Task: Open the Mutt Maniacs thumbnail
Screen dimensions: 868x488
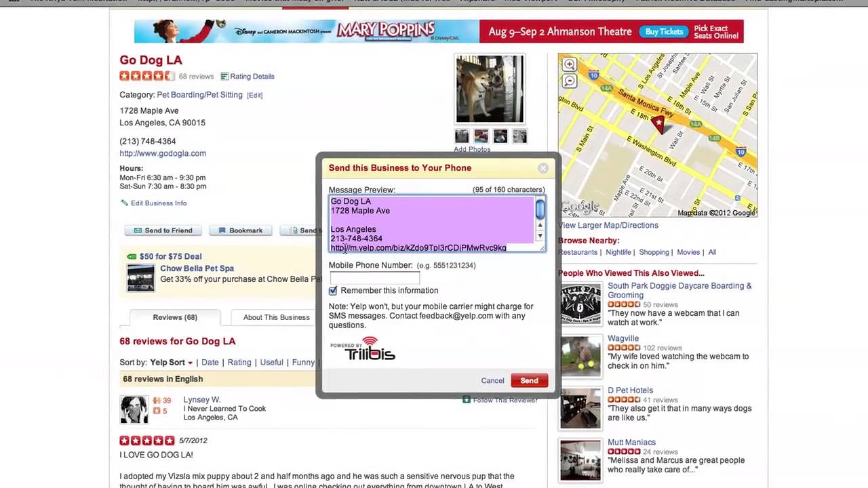Action: click(x=580, y=460)
